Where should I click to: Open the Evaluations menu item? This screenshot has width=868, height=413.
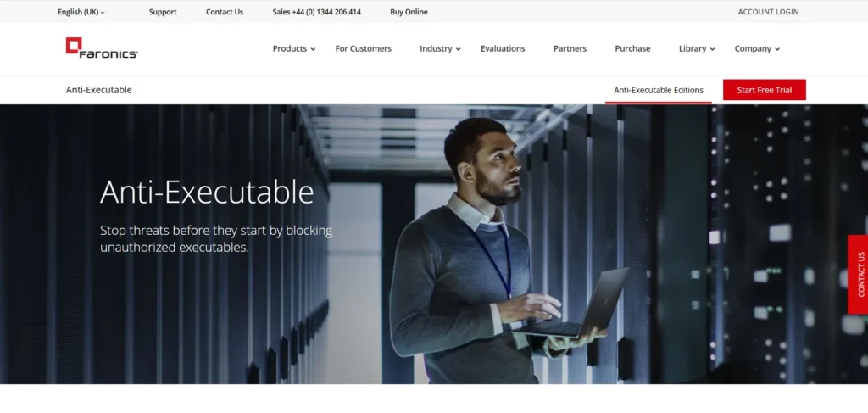coord(503,49)
